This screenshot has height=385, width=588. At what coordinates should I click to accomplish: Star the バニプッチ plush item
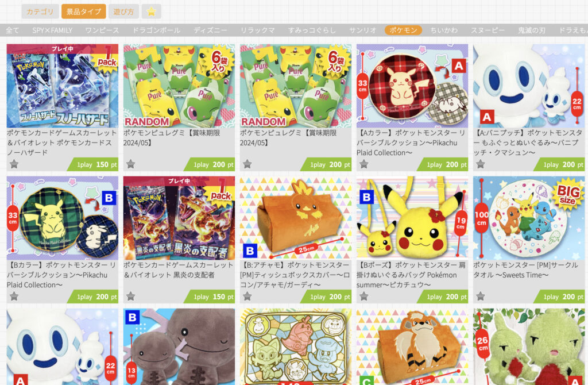[x=481, y=164]
